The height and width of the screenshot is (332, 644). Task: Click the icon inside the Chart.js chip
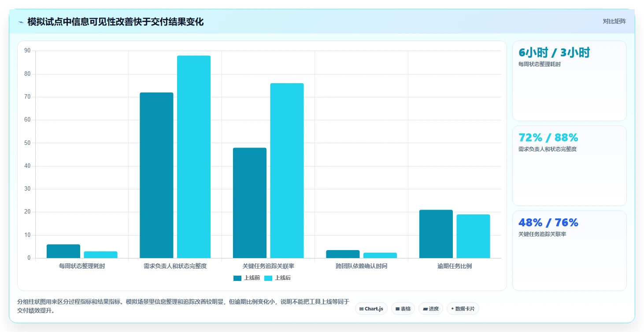pyautogui.click(x=362, y=309)
